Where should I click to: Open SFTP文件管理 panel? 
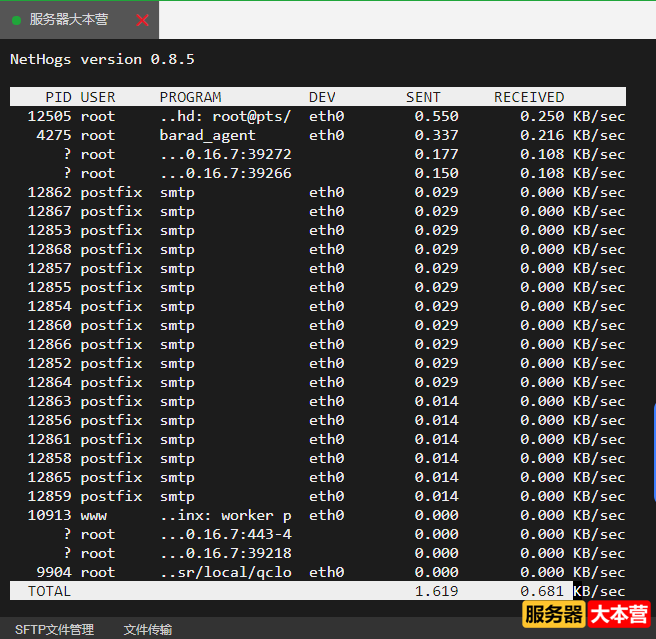pos(54,629)
